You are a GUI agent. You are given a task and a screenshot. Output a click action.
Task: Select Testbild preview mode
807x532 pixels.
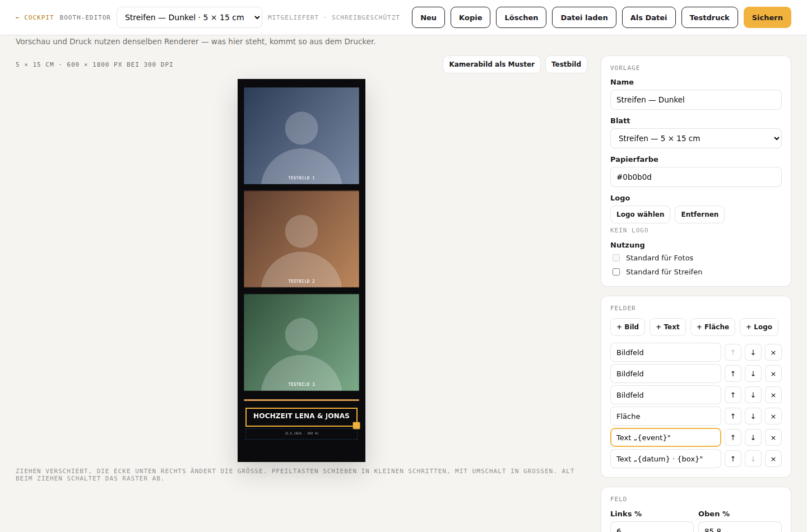[x=566, y=64]
